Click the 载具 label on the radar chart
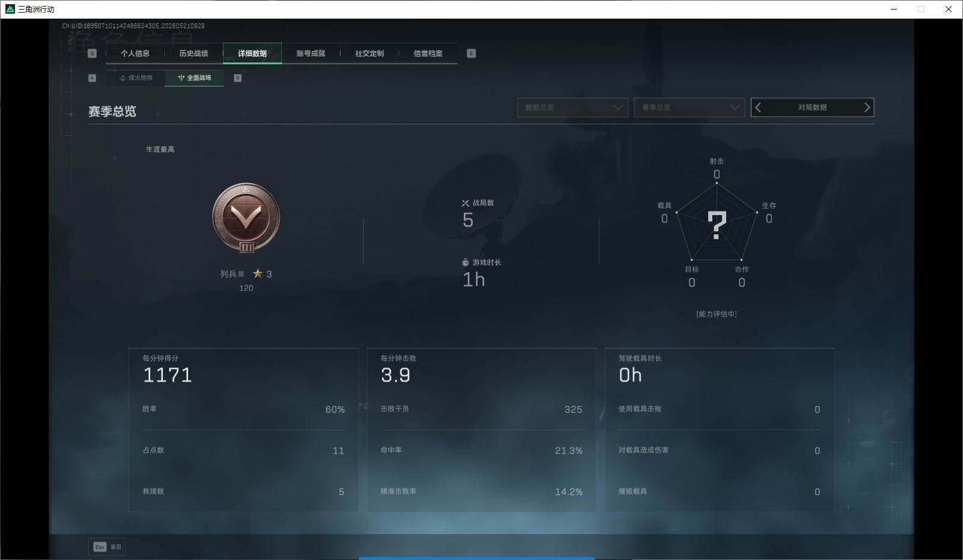963x560 pixels. point(664,205)
